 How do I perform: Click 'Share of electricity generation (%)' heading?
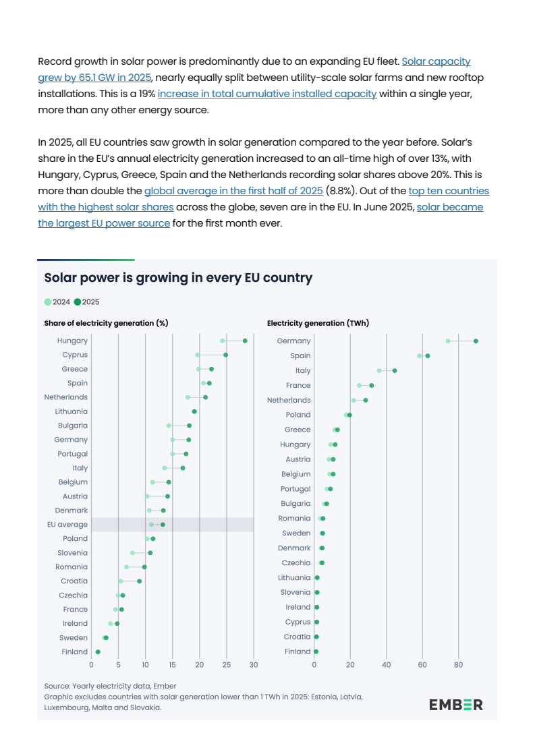tap(106, 324)
